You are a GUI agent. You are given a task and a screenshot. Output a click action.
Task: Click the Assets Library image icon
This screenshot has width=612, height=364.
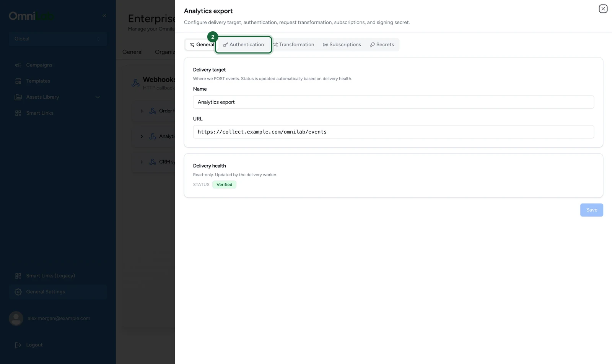point(18,97)
